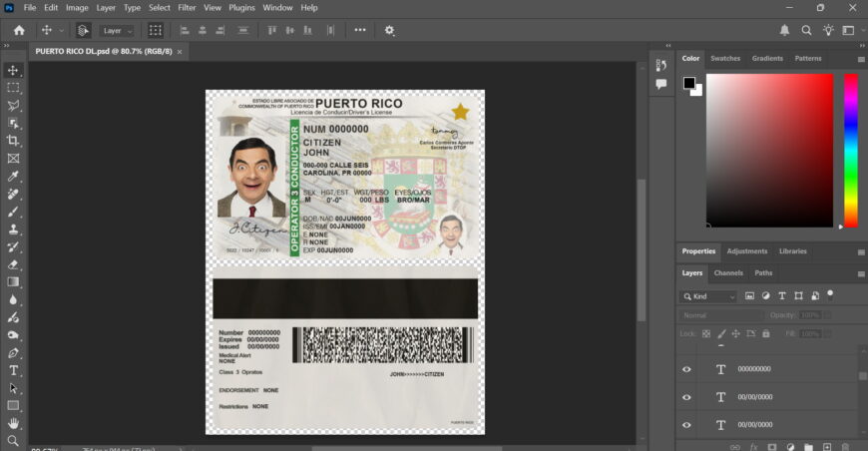Pick the History Brush tool
868x451 pixels.
(13, 246)
